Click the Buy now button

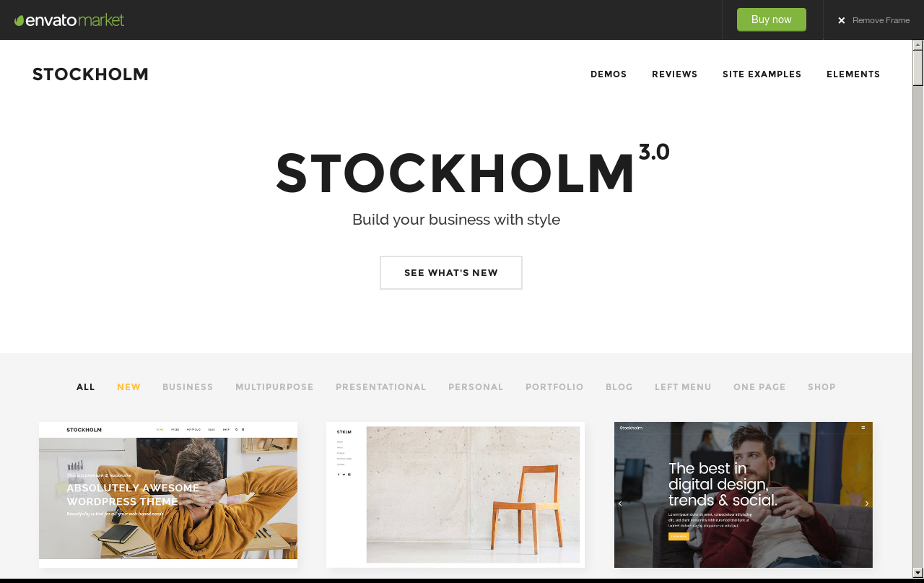coord(771,20)
